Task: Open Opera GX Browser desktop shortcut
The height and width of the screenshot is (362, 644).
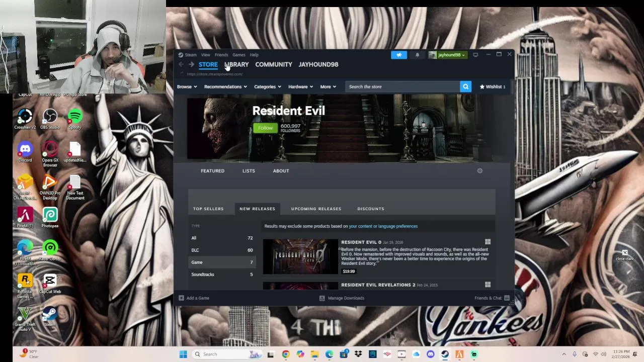Action: (x=50, y=153)
